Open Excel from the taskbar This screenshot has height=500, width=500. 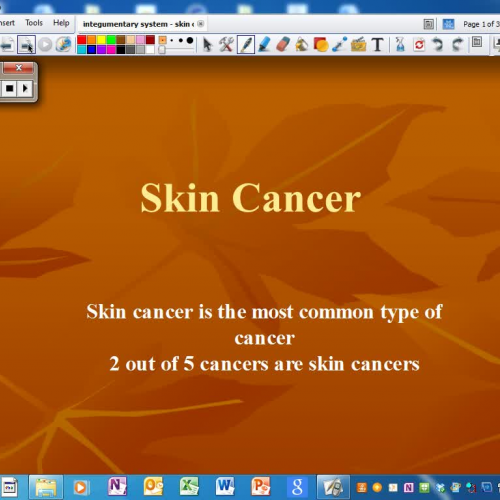[189, 487]
